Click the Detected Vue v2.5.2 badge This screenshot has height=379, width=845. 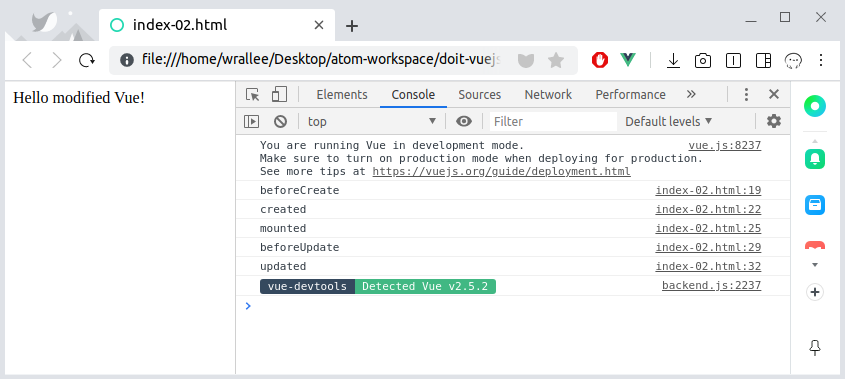tap(425, 286)
